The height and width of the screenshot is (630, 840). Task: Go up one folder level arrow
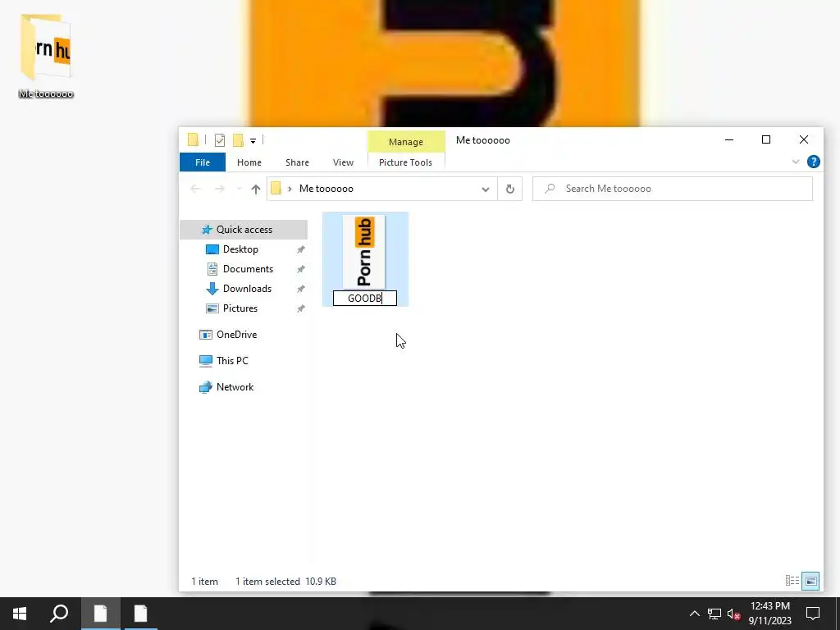click(x=256, y=189)
